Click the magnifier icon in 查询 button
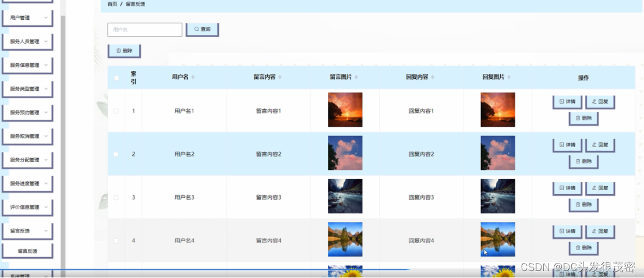This screenshot has height=278, width=644. [x=197, y=30]
